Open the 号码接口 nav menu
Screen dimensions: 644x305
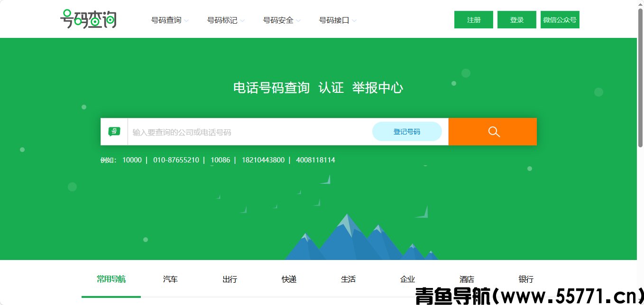(x=334, y=20)
